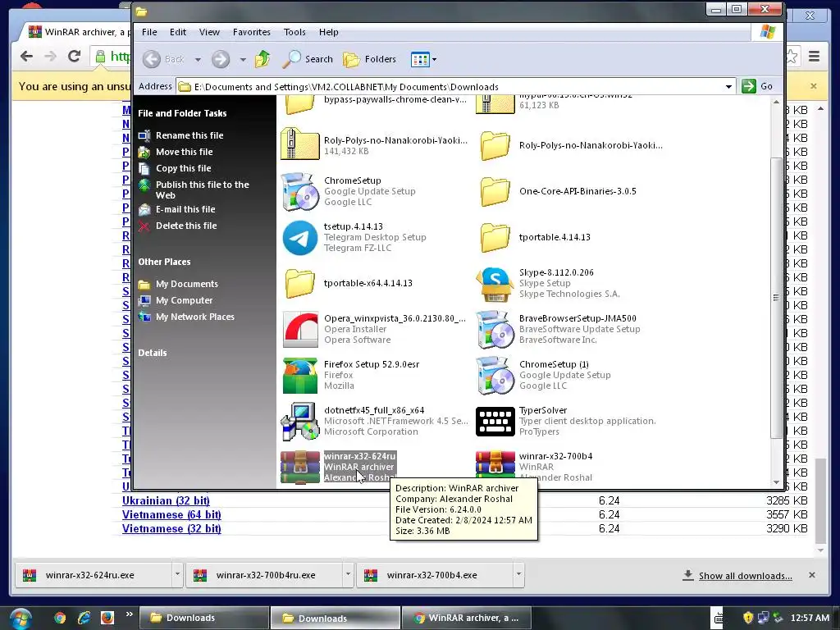
Task: Click E-mail this file task
Action: coord(185,209)
